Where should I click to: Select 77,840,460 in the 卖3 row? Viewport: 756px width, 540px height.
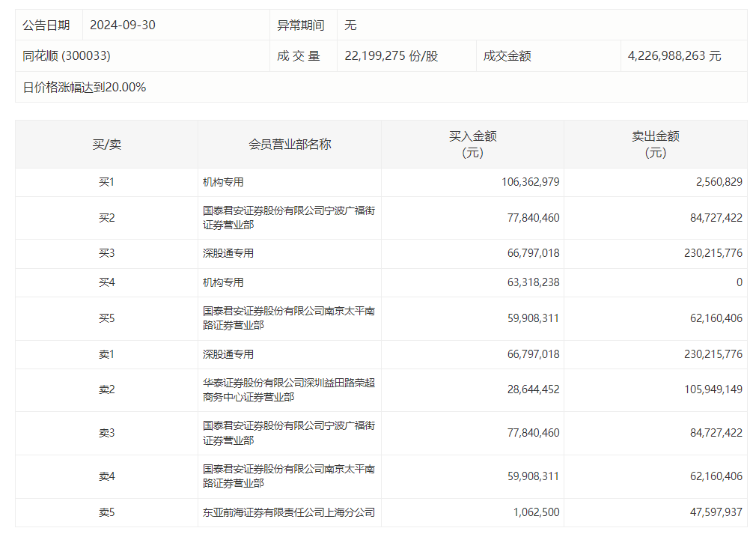pyautogui.click(x=533, y=433)
